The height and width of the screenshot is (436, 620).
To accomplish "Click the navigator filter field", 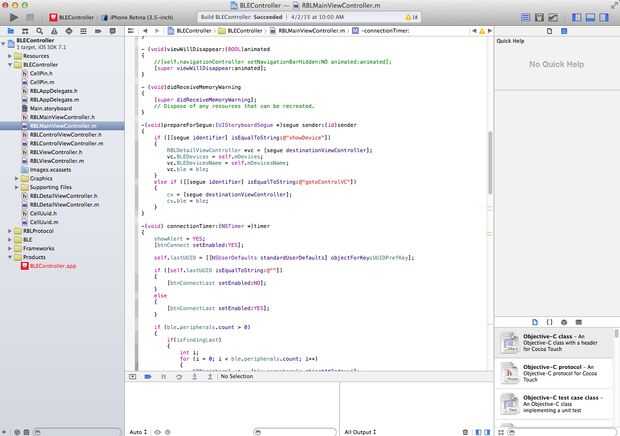I will coord(77,432).
